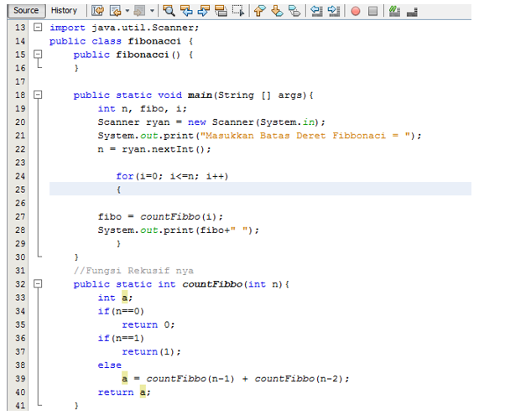Click "ryan.nextInt()" on line 22

click(164, 149)
